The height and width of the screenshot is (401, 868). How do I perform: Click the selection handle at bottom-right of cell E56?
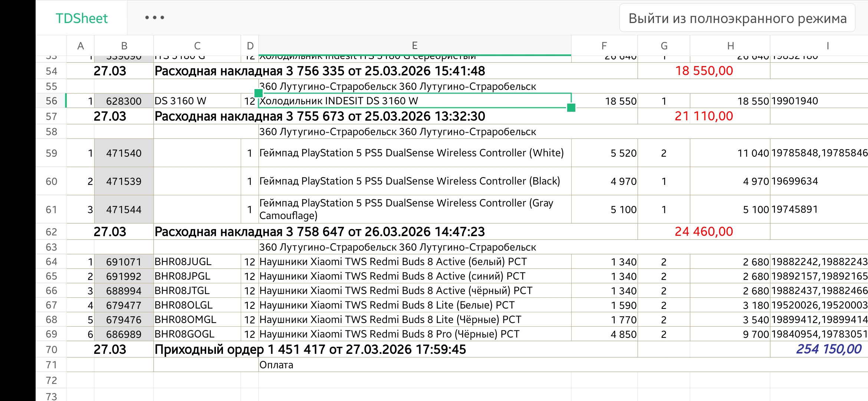tap(571, 108)
